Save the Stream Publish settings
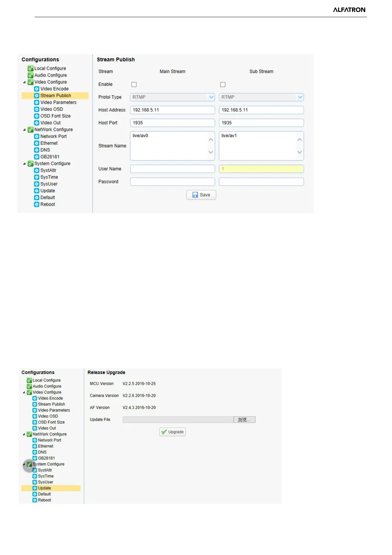 click(x=201, y=195)
